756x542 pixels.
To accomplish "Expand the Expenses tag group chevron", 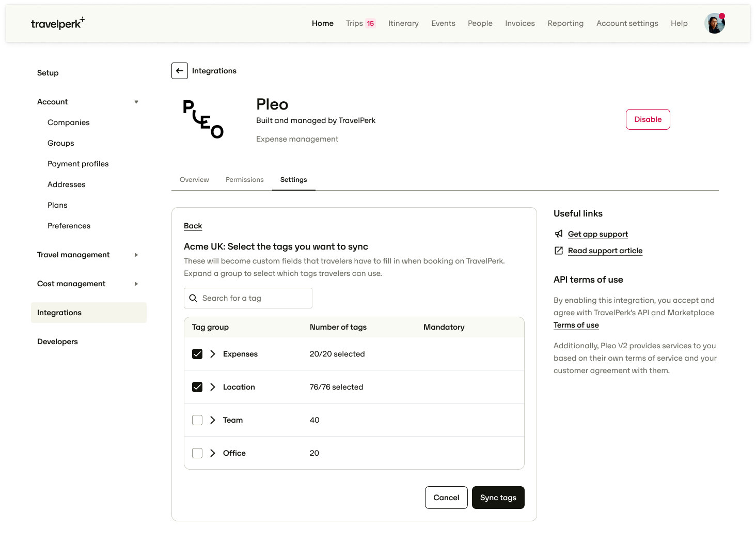I will tap(213, 354).
